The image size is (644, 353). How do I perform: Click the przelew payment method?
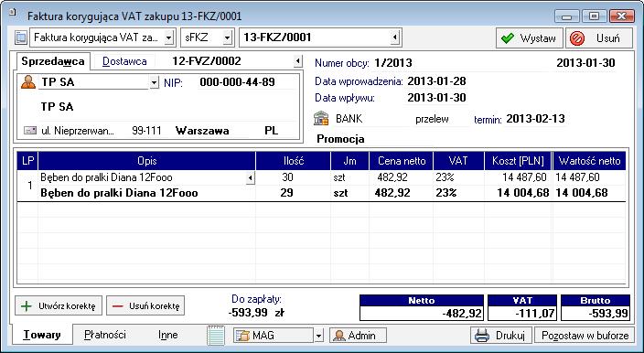[x=432, y=119]
